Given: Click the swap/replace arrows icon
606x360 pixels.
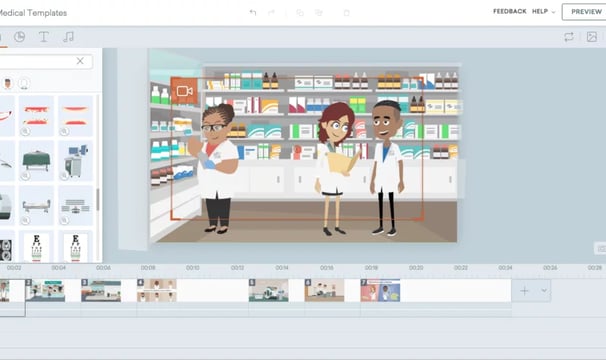Looking at the screenshot, I should (x=569, y=37).
